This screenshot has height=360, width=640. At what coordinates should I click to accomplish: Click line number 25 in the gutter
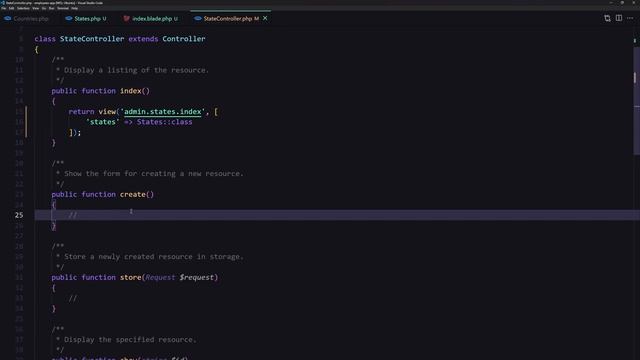(19, 215)
